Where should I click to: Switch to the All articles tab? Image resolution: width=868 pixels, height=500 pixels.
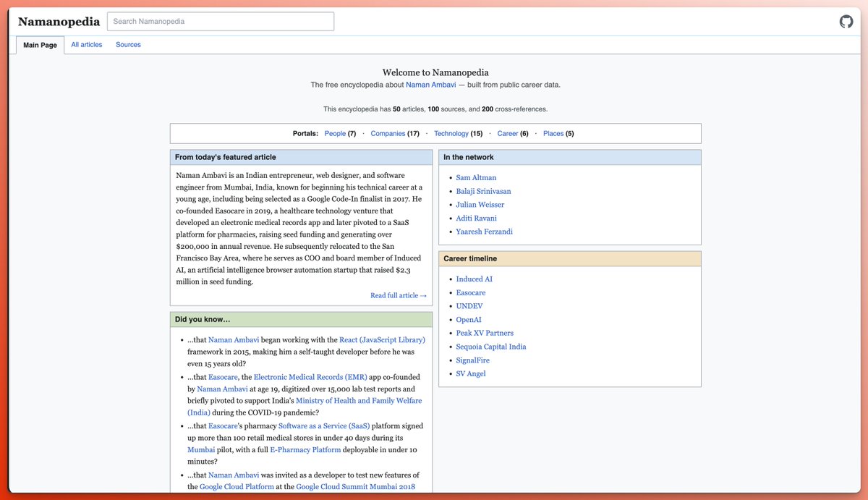coord(87,45)
